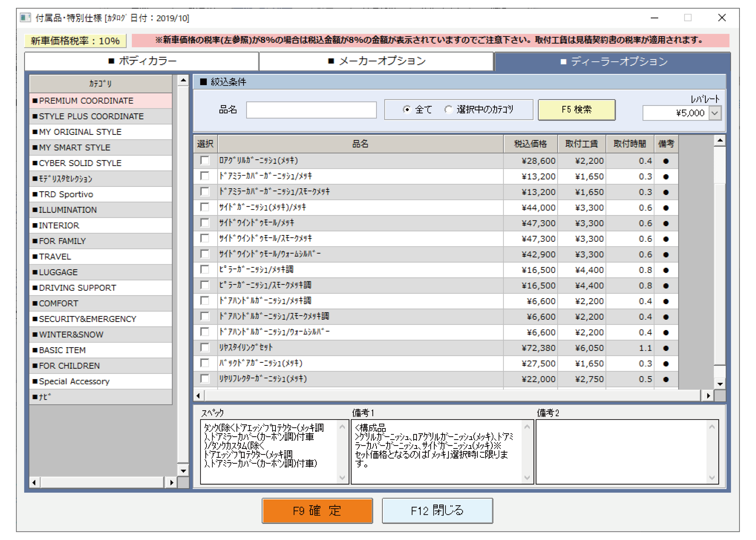
Task: Click the F12 閉じる close button
Action: [437, 511]
